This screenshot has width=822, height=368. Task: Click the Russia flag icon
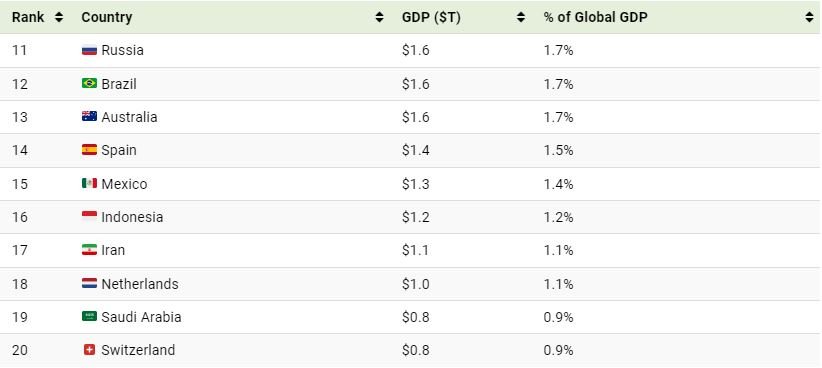pyautogui.click(x=89, y=50)
